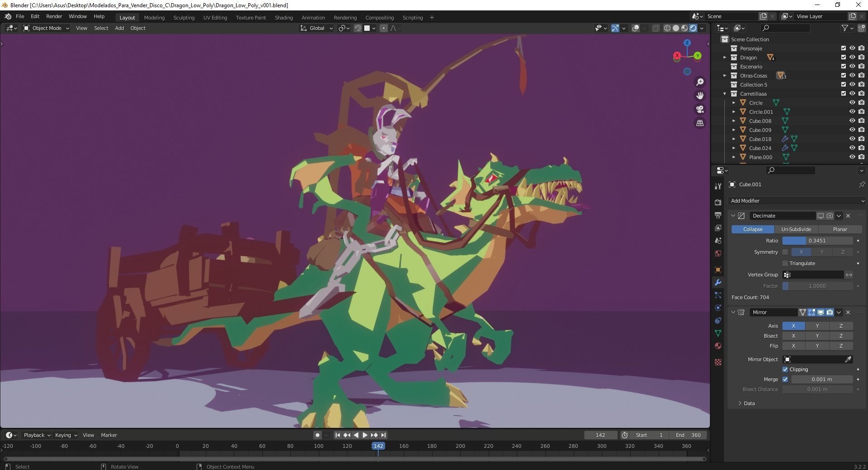Pick Mirror Object with eyedropper
Image resolution: width=868 pixels, height=470 pixels.
tap(848, 359)
